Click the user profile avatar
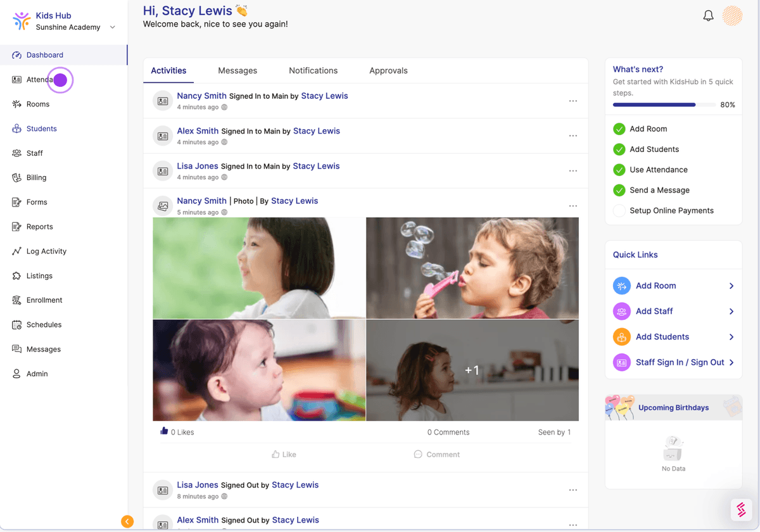The height and width of the screenshot is (532, 760). point(732,16)
